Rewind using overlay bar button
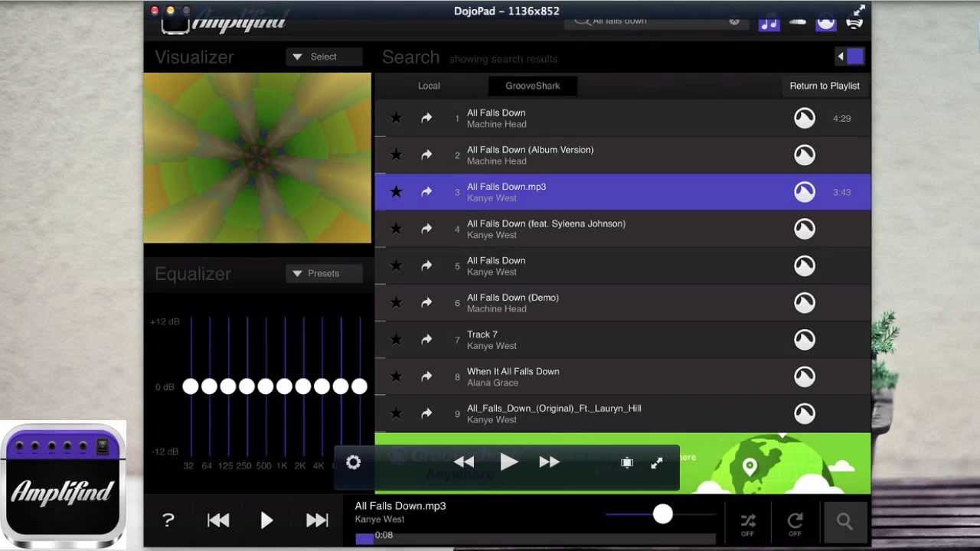This screenshot has height=551, width=980. pyautogui.click(x=464, y=462)
